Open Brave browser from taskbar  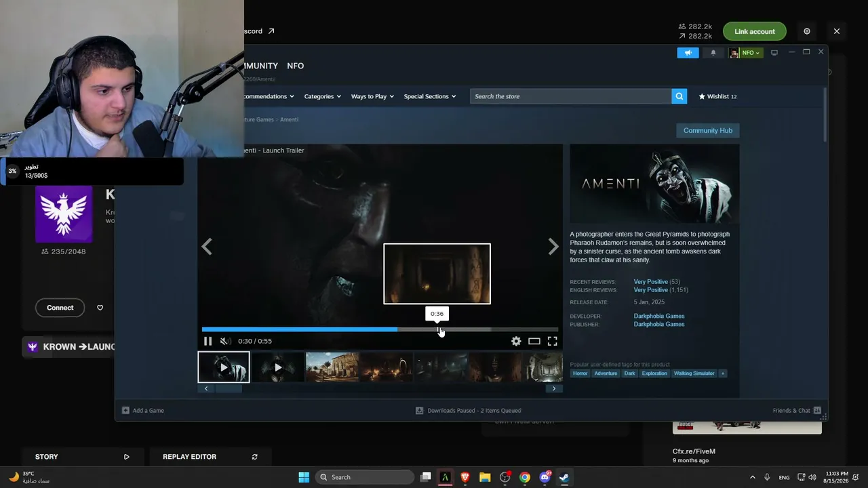coord(465,477)
